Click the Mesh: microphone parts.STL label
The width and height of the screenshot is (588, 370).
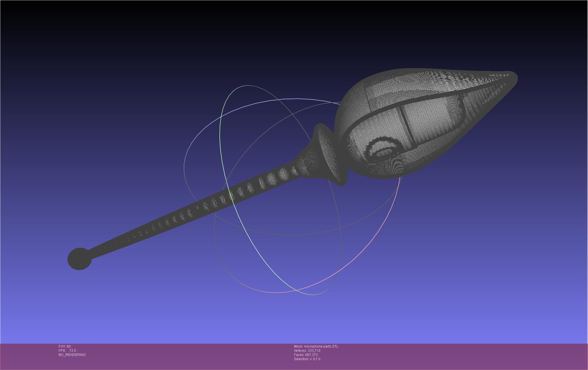pyautogui.click(x=316, y=346)
